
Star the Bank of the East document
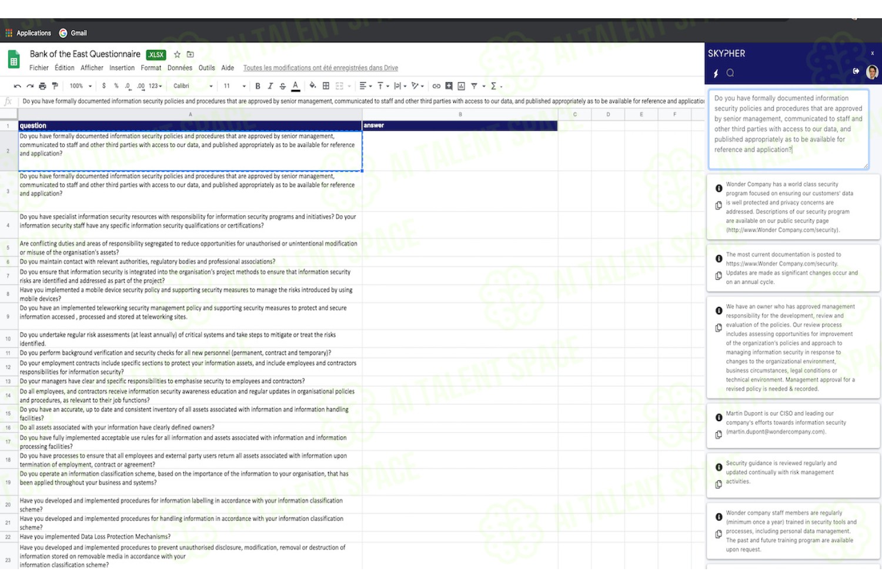[x=177, y=54]
